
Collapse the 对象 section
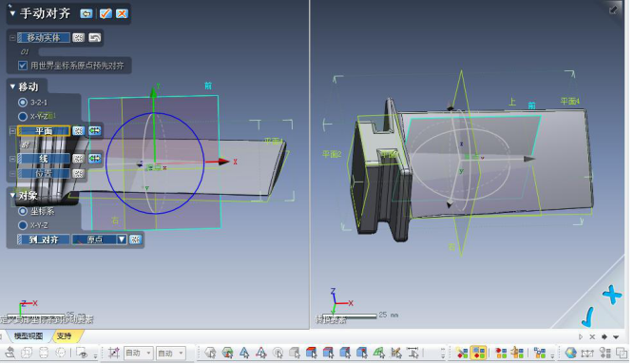[12, 196]
